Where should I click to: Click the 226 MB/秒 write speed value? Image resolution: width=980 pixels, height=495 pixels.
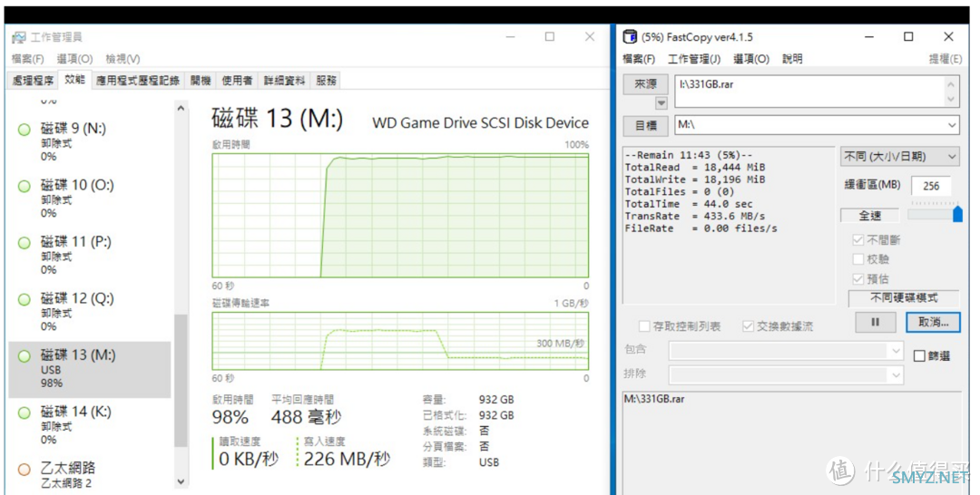click(347, 460)
